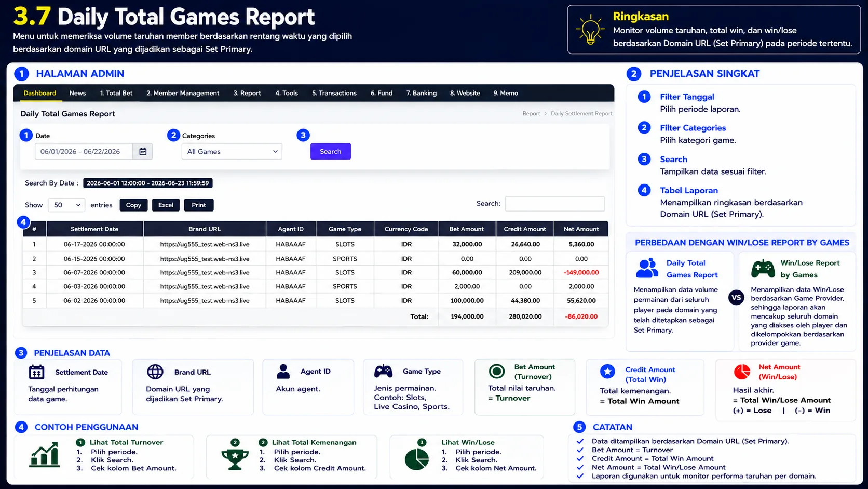The image size is (868, 489).
Task: Click the date range input field
Action: [84, 151]
